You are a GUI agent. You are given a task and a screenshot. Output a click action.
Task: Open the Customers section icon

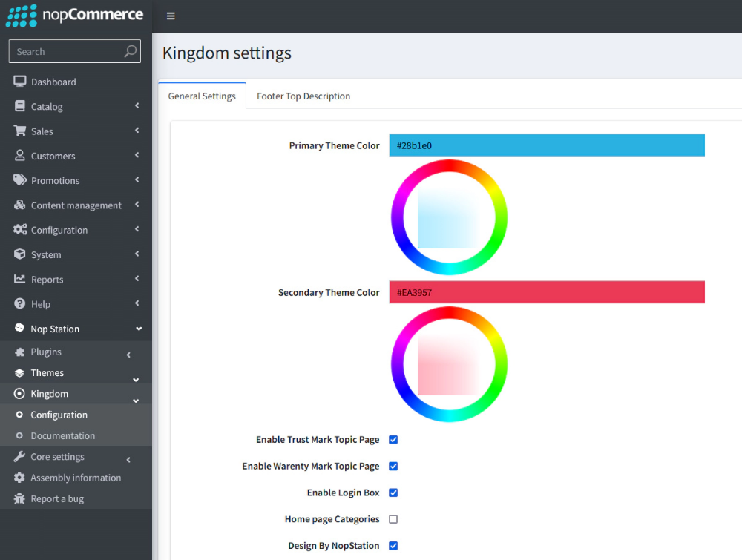(x=18, y=156)
